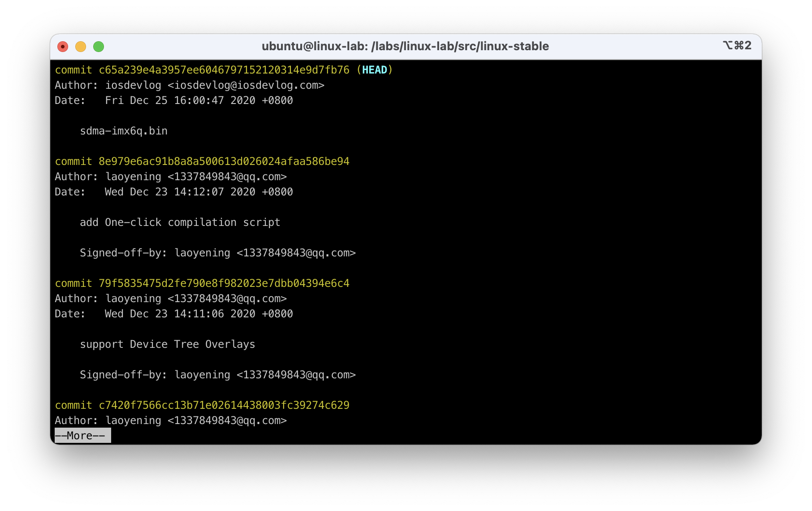Click the --More-- pager prompt

[x=82, y=436]
